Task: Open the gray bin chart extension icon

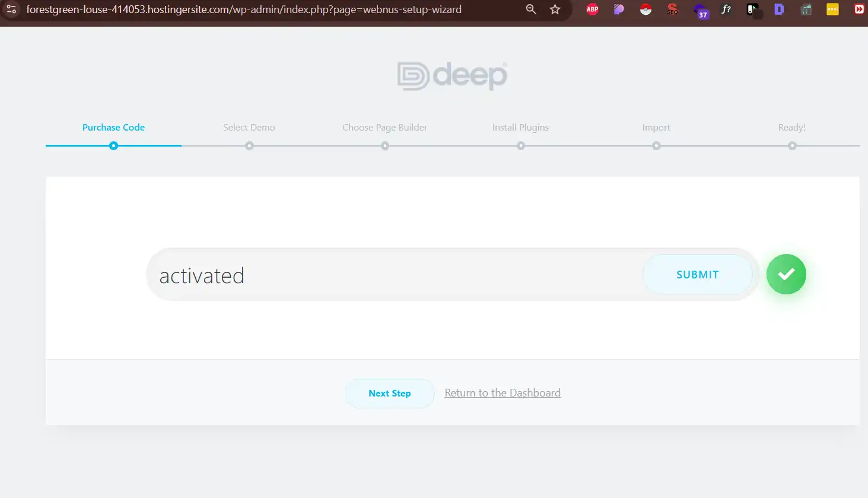Action: 806,9
